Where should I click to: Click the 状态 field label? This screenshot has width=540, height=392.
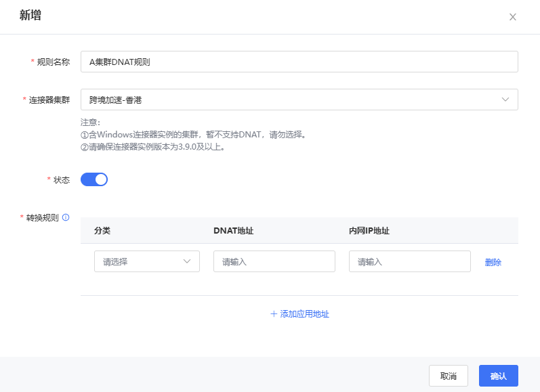61,179
